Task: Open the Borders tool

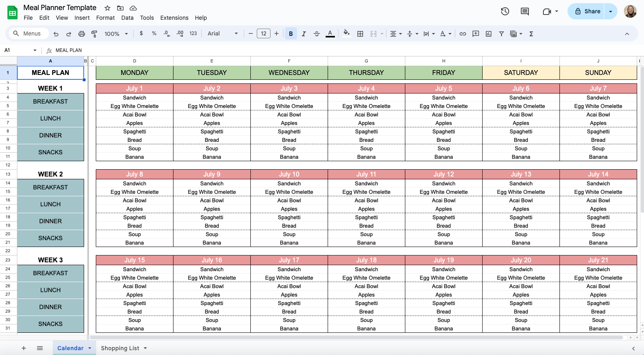Action: [x=360, y=34]
